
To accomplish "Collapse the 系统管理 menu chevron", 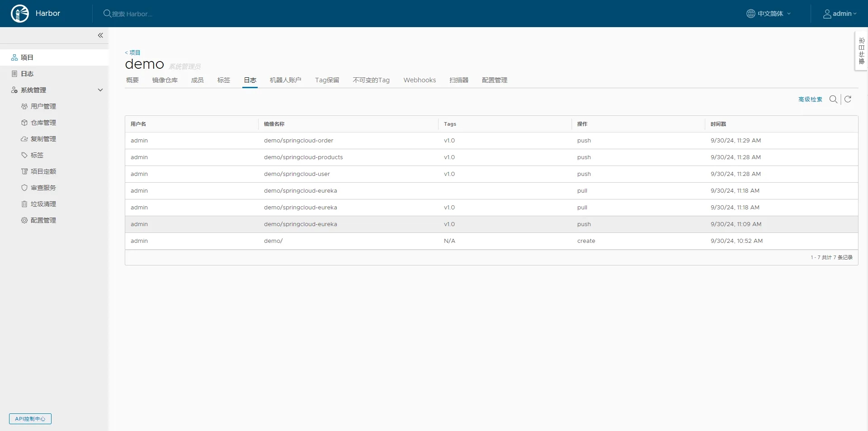I will click(x=100, y=90).
